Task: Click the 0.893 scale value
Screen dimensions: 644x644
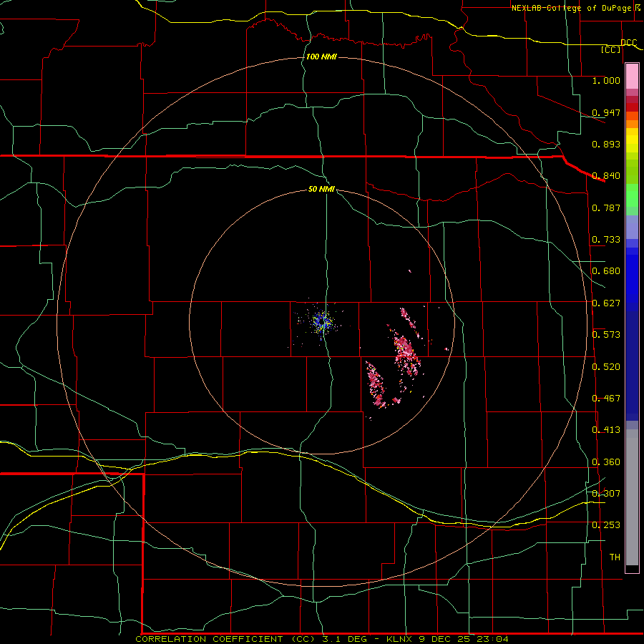Action: tap(606, 144)
